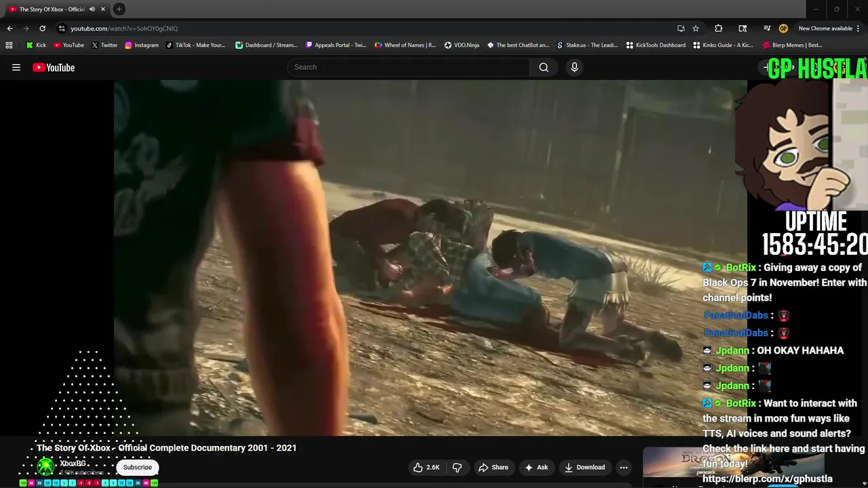Open the tab search icon in toolbar
Viewport: 868px width, 488px height.
click(x=743, y=28)
